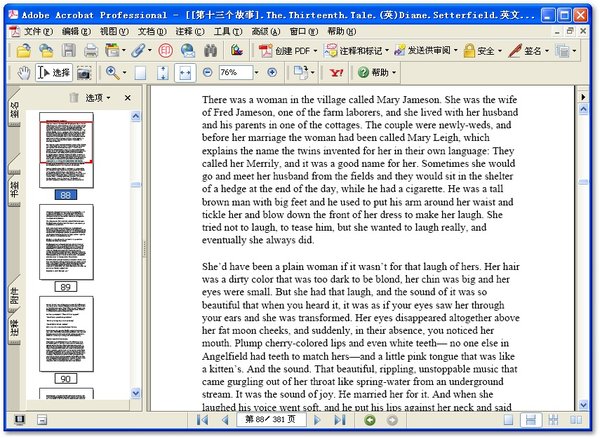Click the book icon at status bar left
The width and height of the screenshot is (600, 439).
(20, 420)
